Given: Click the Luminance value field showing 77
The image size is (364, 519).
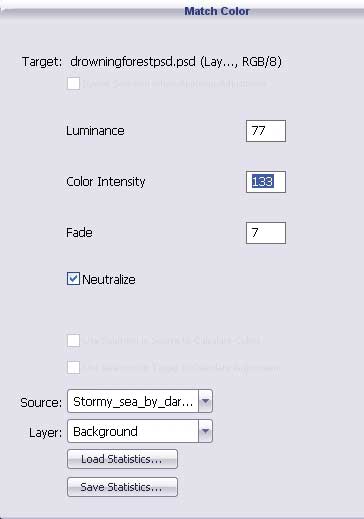Looking at the screenshot, I should pos(266,131).
